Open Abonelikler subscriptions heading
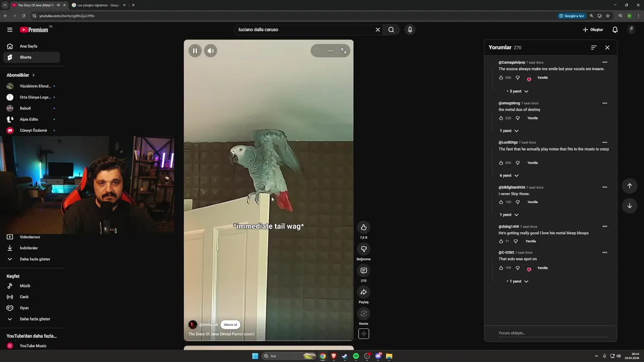Image resolution: width=644 pixels, height=362 pixels. point(21,75)
